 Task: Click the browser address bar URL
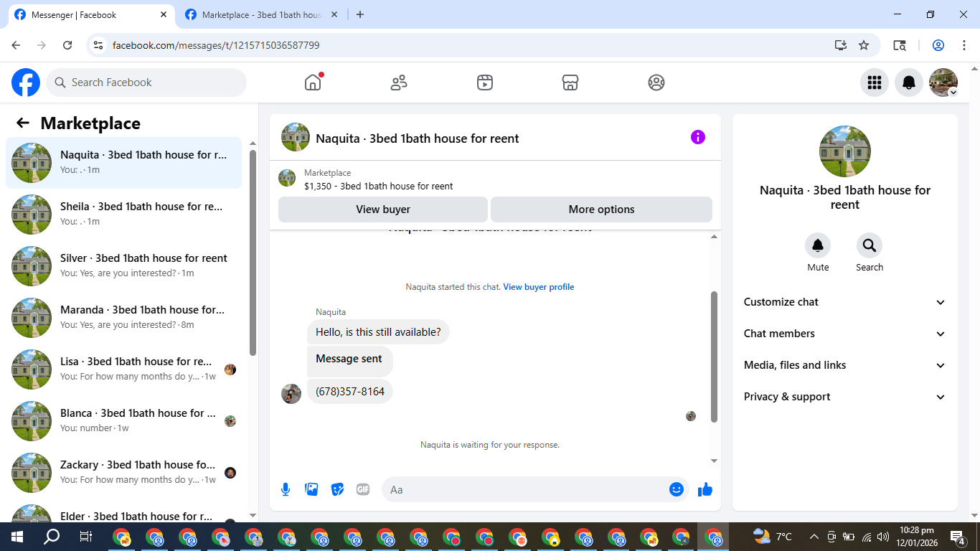216,45
